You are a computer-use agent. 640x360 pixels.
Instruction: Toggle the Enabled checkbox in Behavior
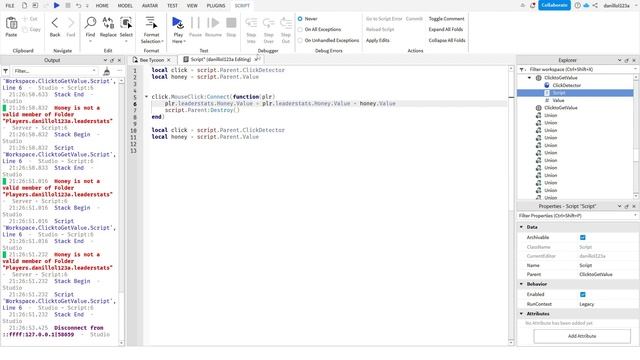pos(582,294)
